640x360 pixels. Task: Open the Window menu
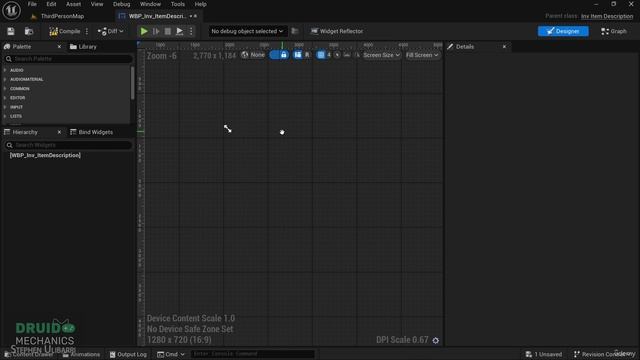coord(150,4)
